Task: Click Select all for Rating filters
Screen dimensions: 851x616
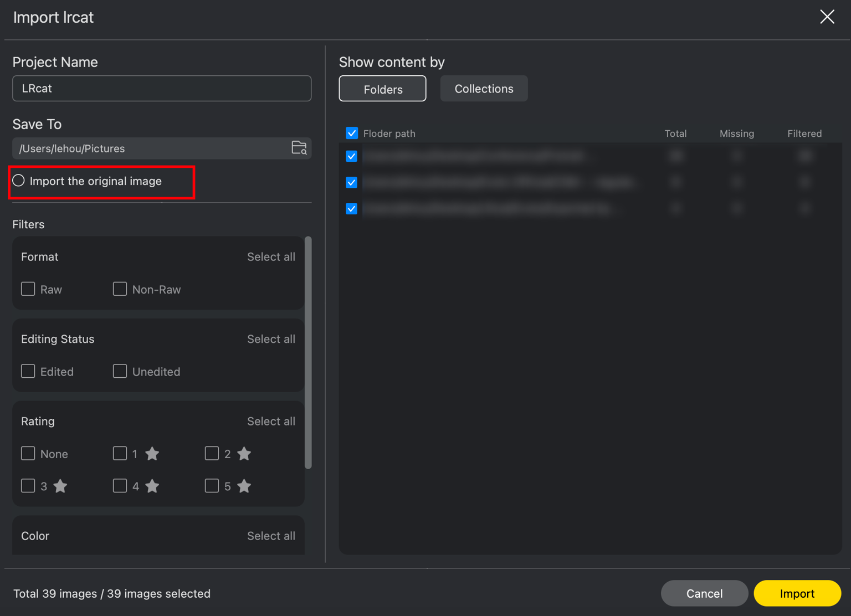Action: click(x=271, y=421)
